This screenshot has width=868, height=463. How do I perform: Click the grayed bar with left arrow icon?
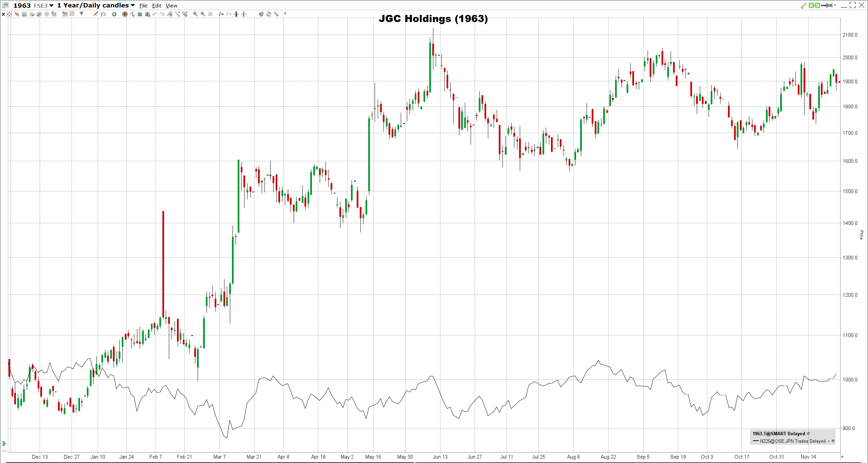tap(229, 14)
